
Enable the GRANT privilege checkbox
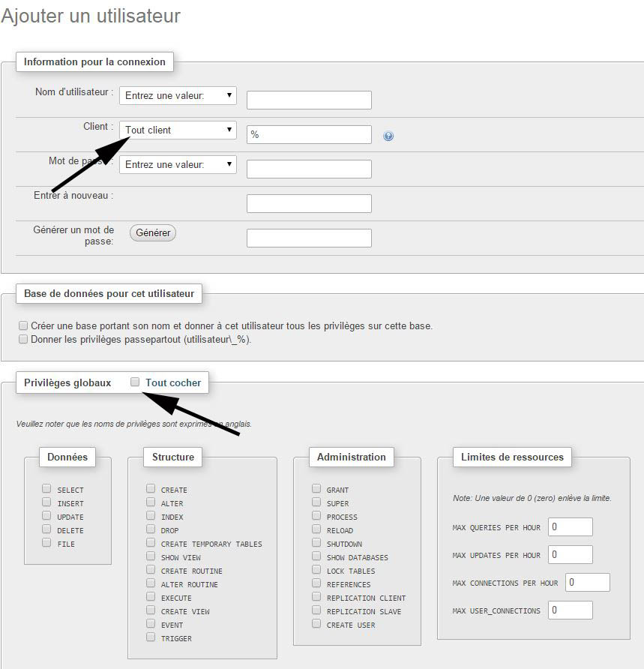[316, 489]
